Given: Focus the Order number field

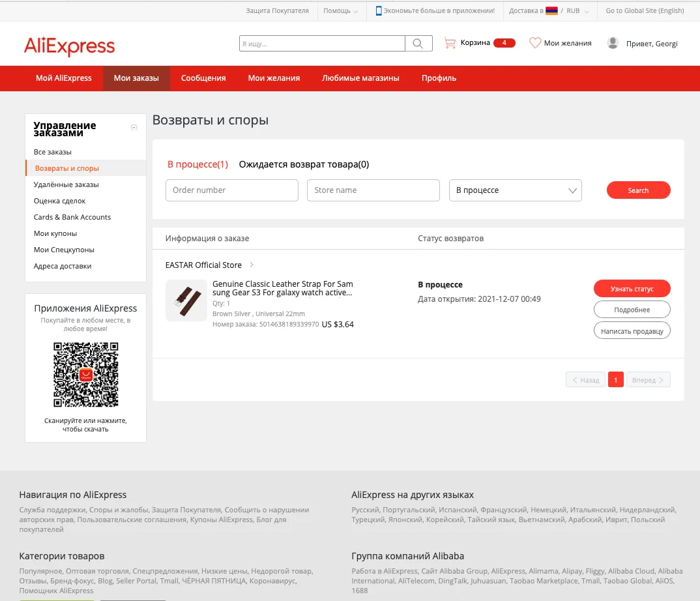Looking at the screenshot, I should [231, 190].
